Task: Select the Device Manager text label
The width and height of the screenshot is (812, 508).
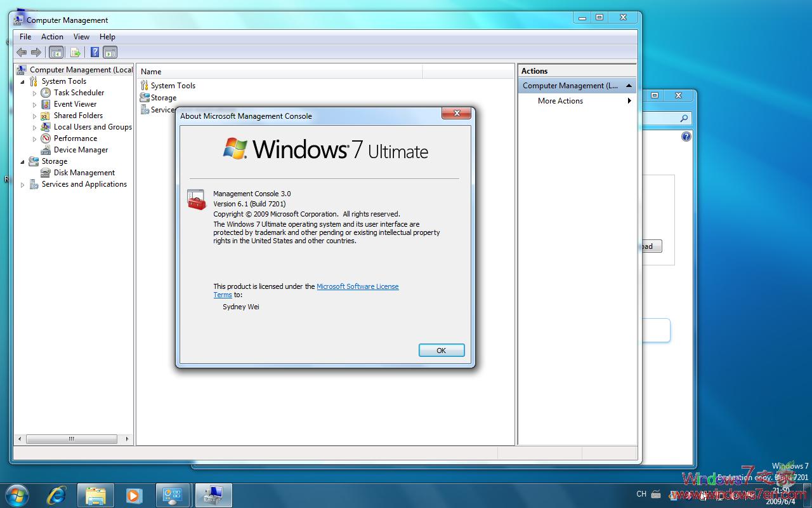Action: pos(81,150)
